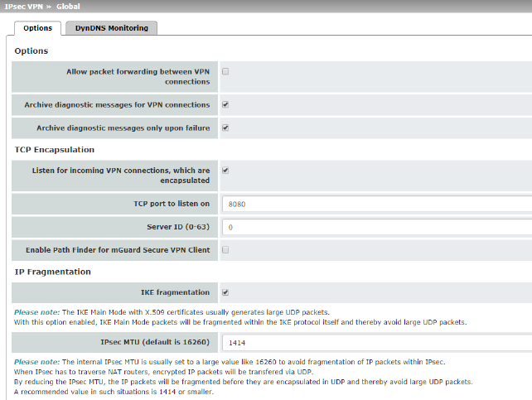Click the 'A recommended value in such situations' note line
Image resolution: width=532 pixels, height=400 pixels.
point(114,392)
